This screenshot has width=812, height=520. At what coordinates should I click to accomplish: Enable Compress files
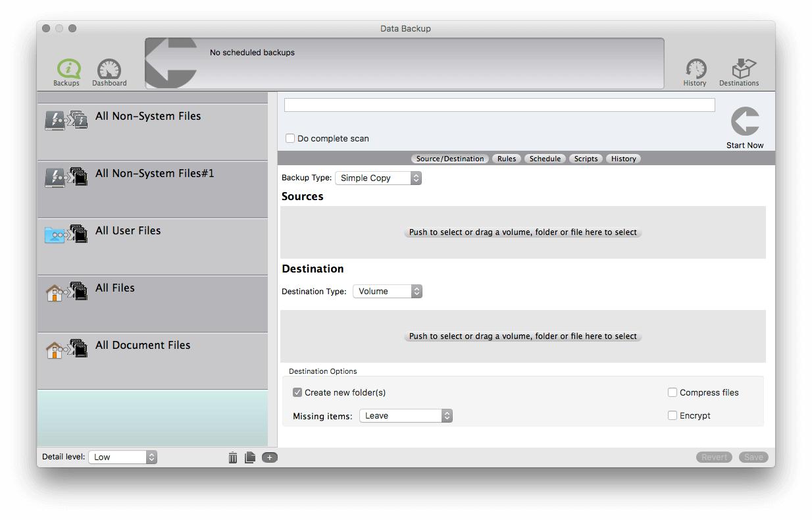tap(672, 392)
